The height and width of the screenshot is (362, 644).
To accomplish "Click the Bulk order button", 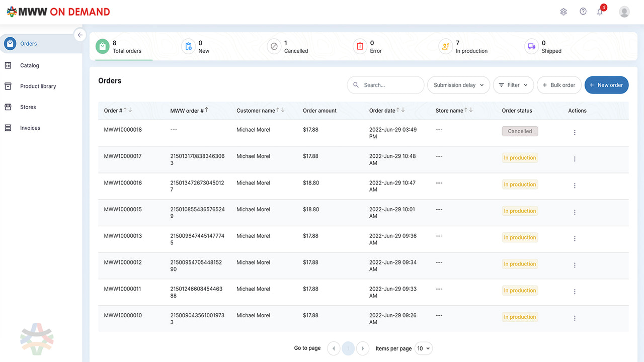I will click(559, 85).
